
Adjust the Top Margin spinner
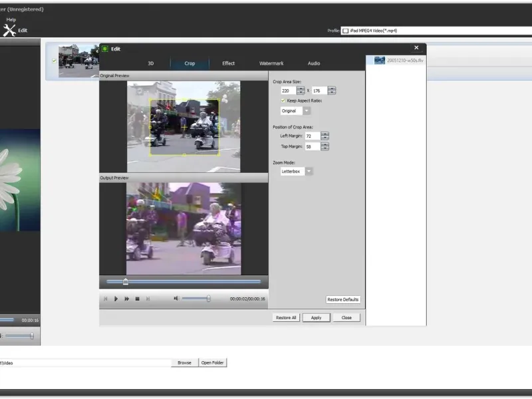pos(325,146)
